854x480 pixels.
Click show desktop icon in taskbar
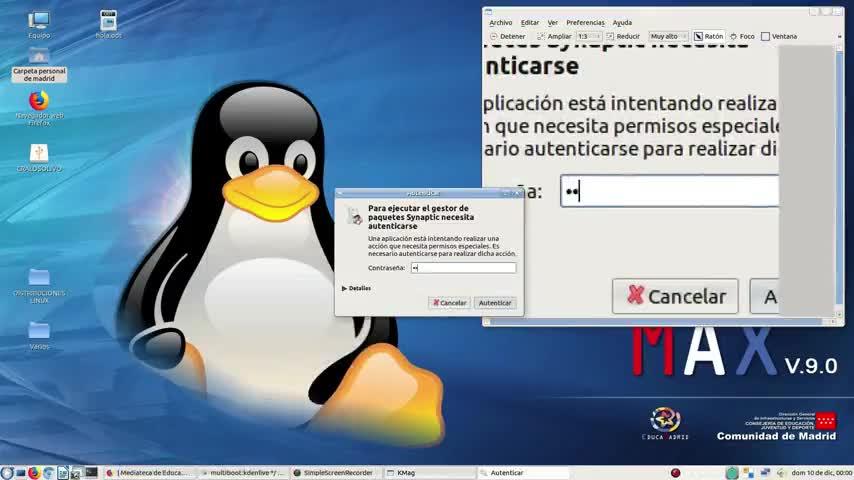pos(21,473)
